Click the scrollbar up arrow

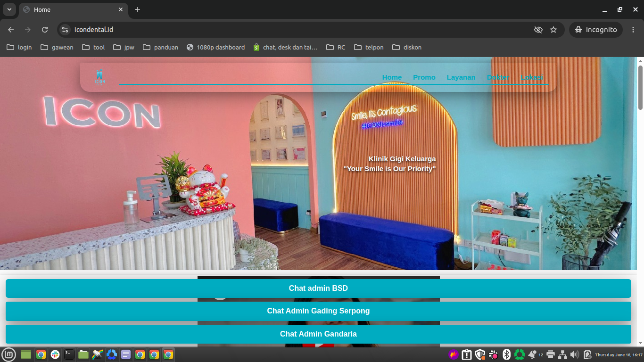coord(641,61)
